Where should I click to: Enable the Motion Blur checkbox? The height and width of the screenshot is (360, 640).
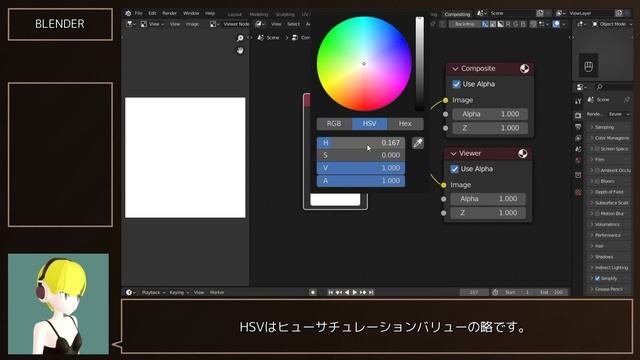coord(597,213)
